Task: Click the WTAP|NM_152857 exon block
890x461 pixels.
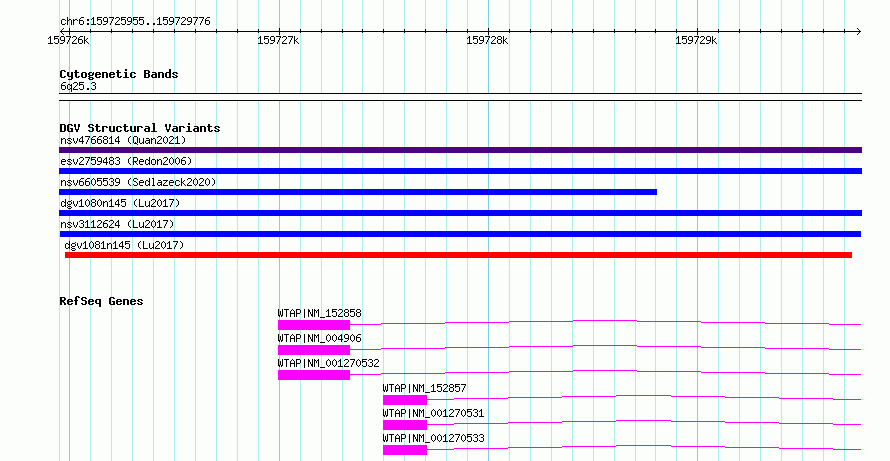Action: pyautogui.click(x=405, y=400)
